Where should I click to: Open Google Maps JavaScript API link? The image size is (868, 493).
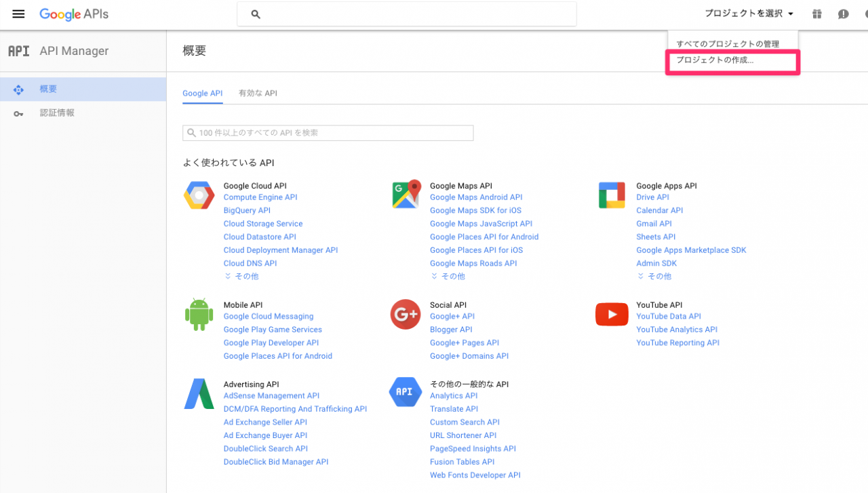[481, 224]
